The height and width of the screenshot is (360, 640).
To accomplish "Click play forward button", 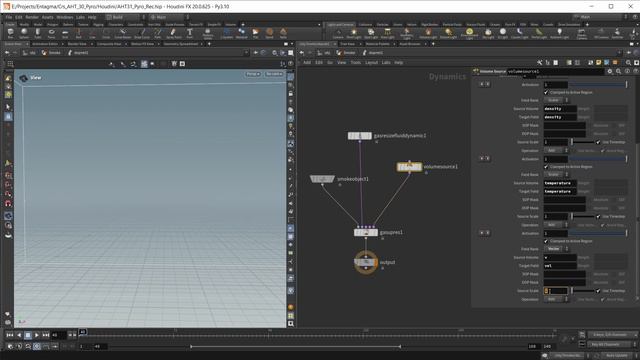I will (37, 335).
